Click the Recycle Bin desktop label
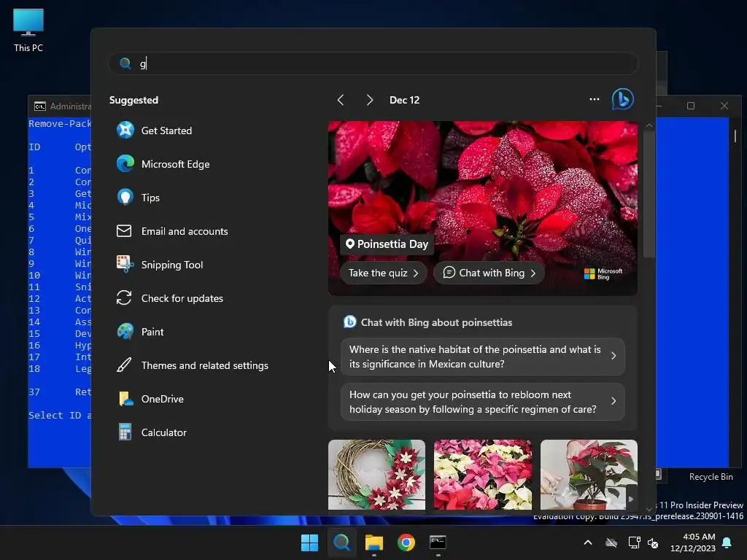Viewport: 747px width, 560px height. pyautogui.click(x=711, y=477)
